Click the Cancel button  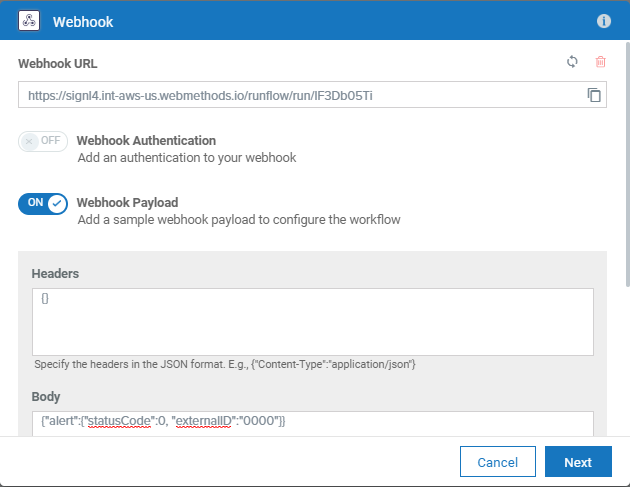(x=498, y=462)
